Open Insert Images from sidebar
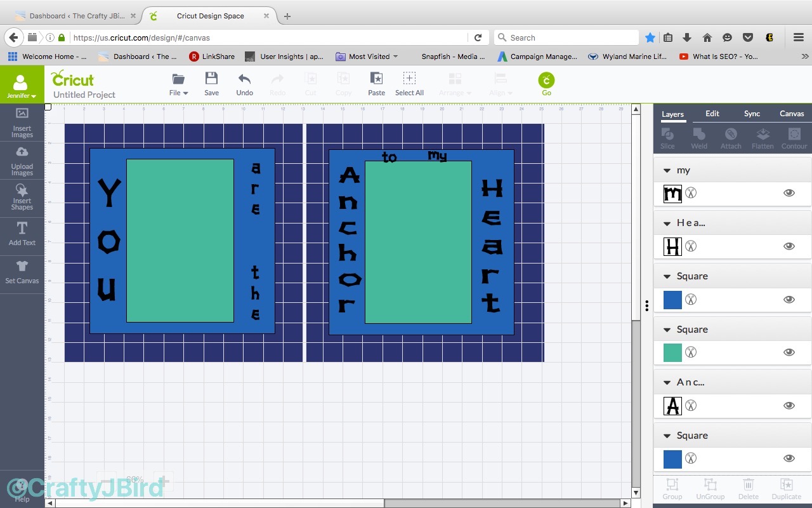812x508 pixels. (22, 123)
